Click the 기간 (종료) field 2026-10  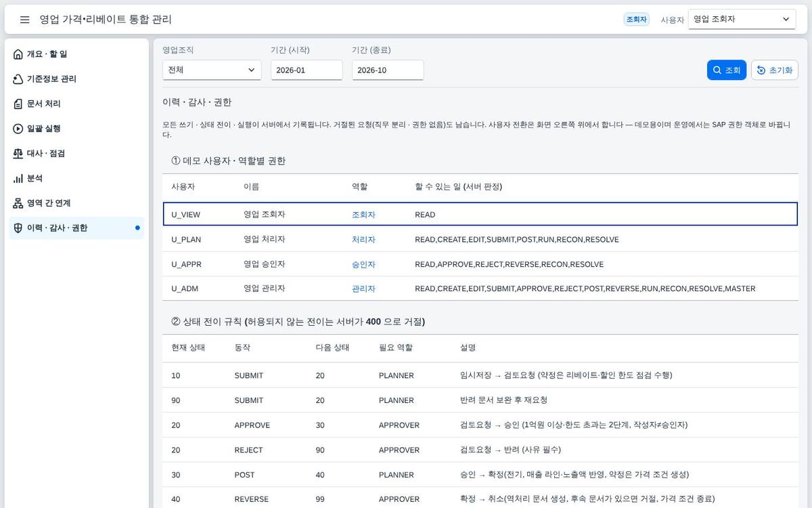388,70
